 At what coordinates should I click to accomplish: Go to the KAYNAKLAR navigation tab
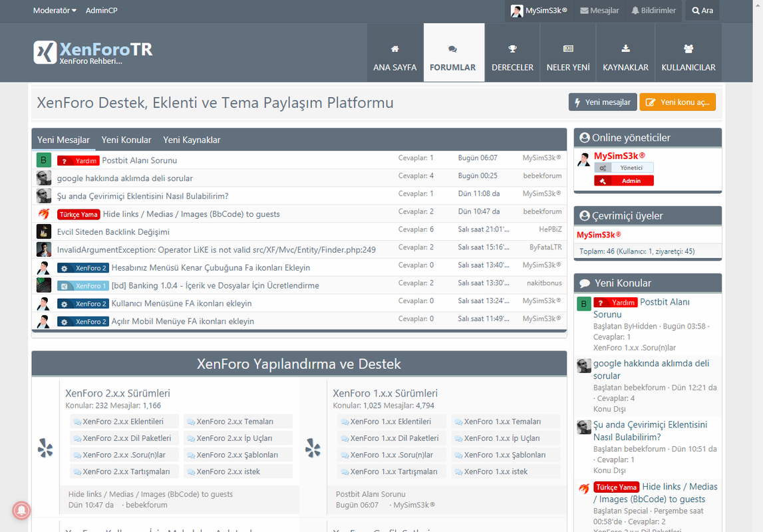tap(625, 58)
